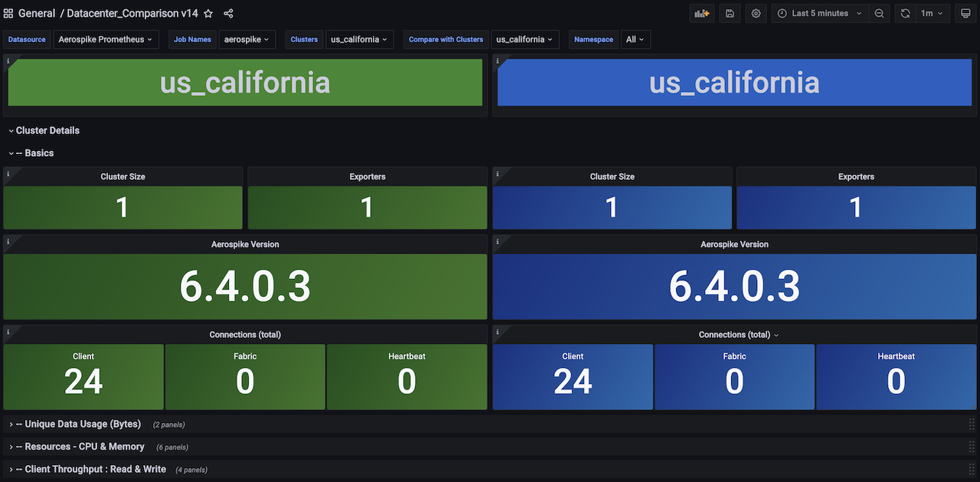The width and height of the screenshot is (980, 482).
Task: Open green Aerospike Version panel title
Action: tap(245, 244)
